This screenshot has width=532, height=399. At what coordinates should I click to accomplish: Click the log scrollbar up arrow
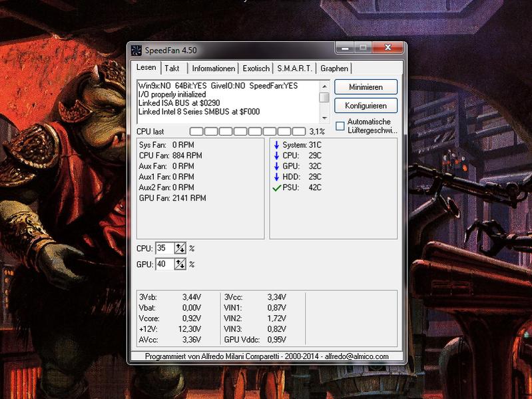[324, 86]
